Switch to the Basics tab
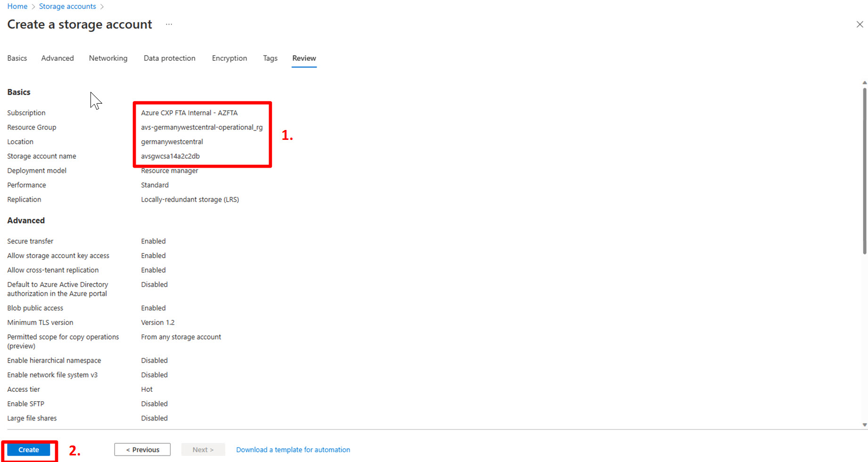Screen dimensions: 868x462 (17, 58)
